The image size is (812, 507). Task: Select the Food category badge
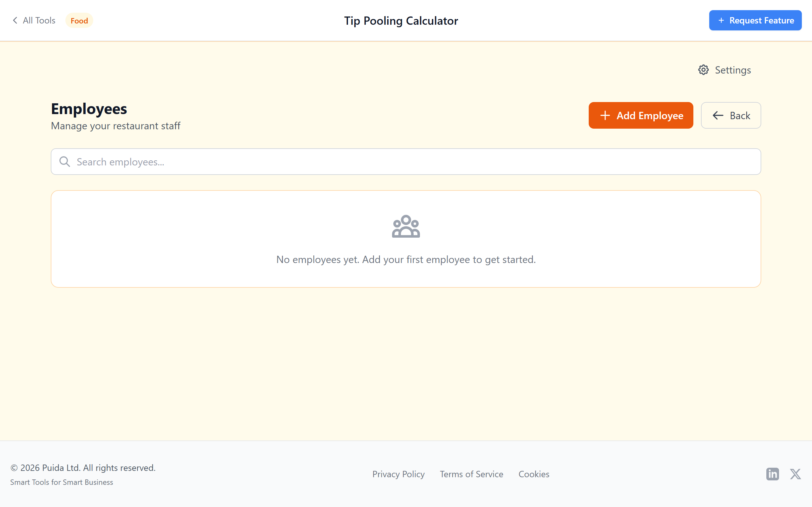click(x=79, y=21)
